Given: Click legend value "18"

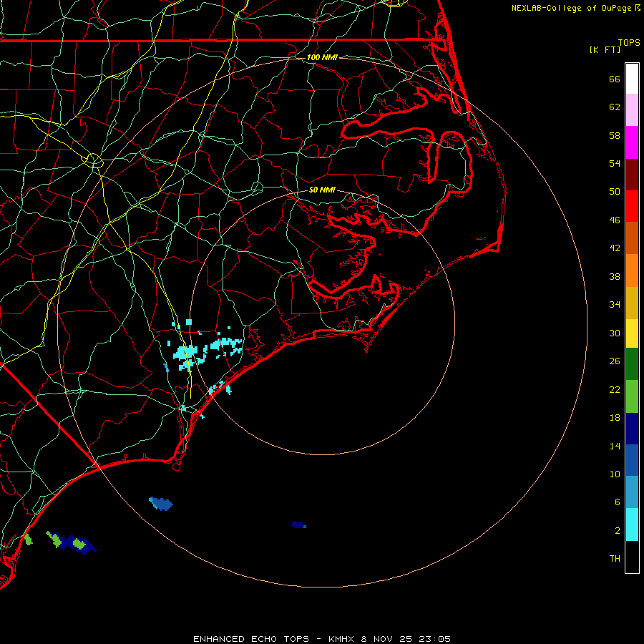Looking at the screenshot, I should (x=615, y=418).
